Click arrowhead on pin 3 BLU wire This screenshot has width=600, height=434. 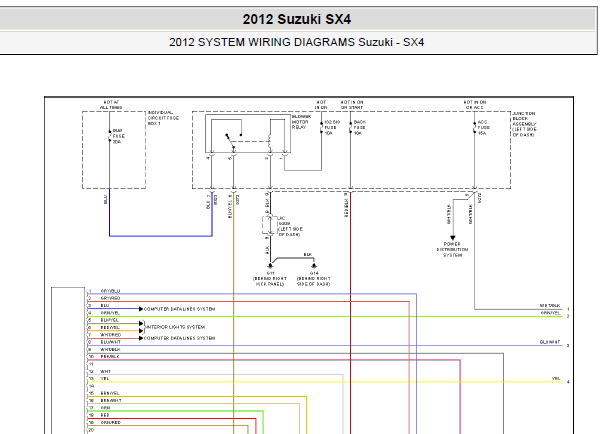pyautogui.click(x=141, y=309)
